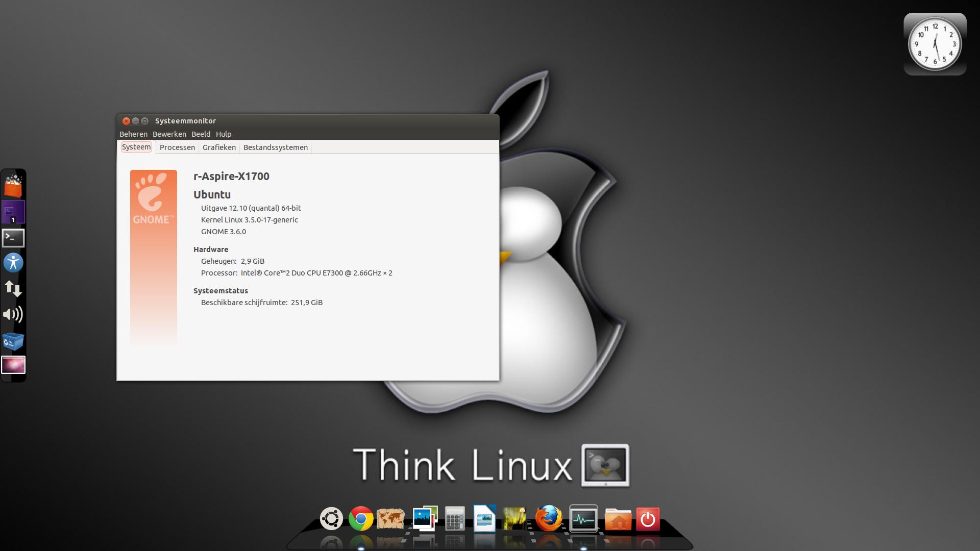Image resolution: width=980 pixels, height=551 pixels.
Task: Click 'Uitgave 12.10 (quantal) 64-bit' line
Action: 251,208
